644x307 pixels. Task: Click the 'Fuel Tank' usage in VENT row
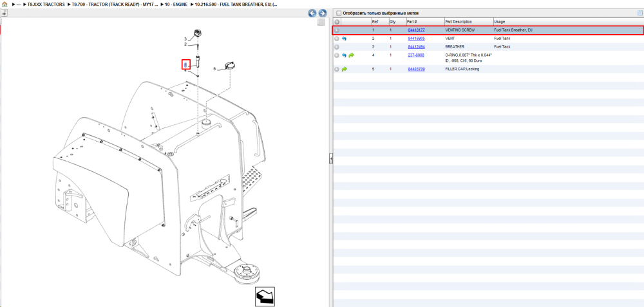(502, 38)
